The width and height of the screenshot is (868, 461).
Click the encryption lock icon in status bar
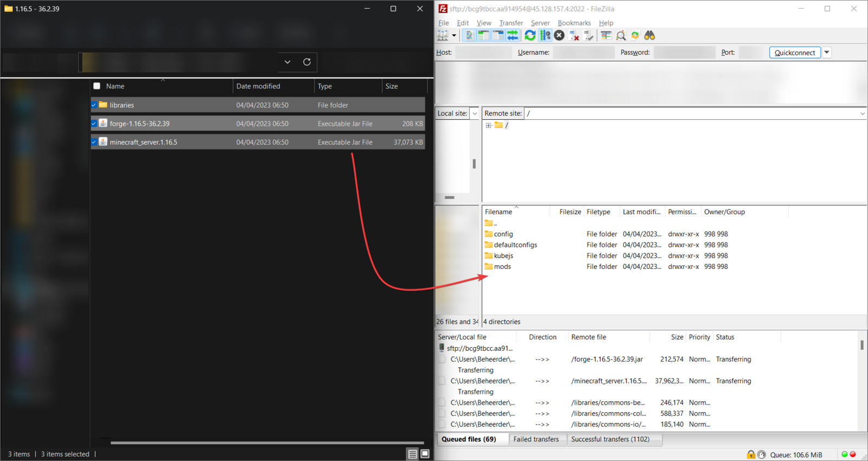click(x=751, y=454)
